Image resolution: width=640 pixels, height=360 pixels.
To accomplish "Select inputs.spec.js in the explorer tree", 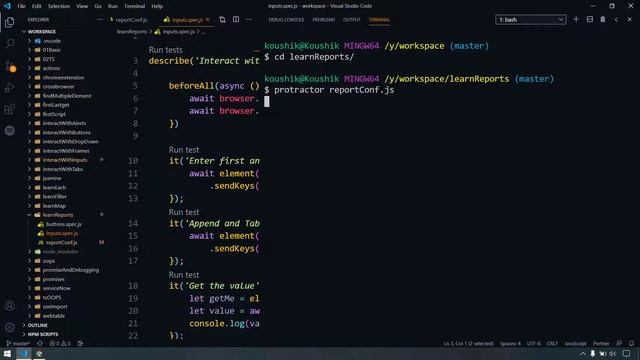I will 62,233.
